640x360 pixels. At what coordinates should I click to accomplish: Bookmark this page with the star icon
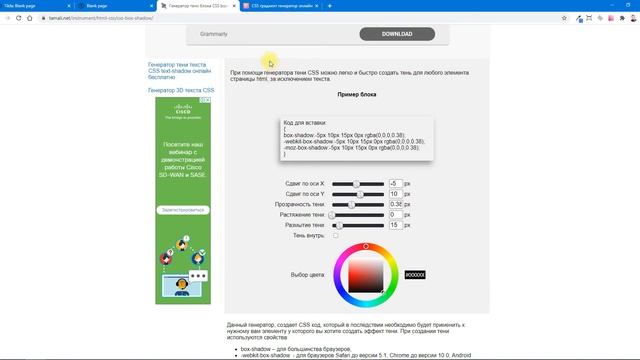click(x=564, y=18)
